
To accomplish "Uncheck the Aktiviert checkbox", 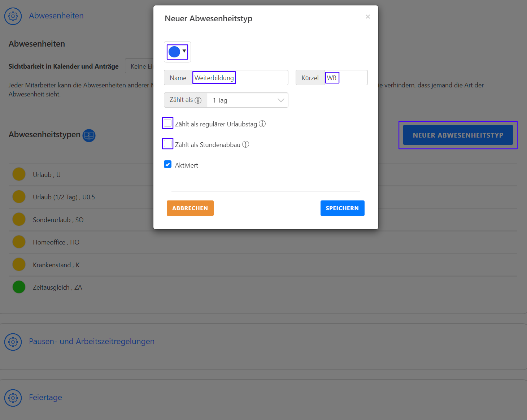I will tap(168, 165).
